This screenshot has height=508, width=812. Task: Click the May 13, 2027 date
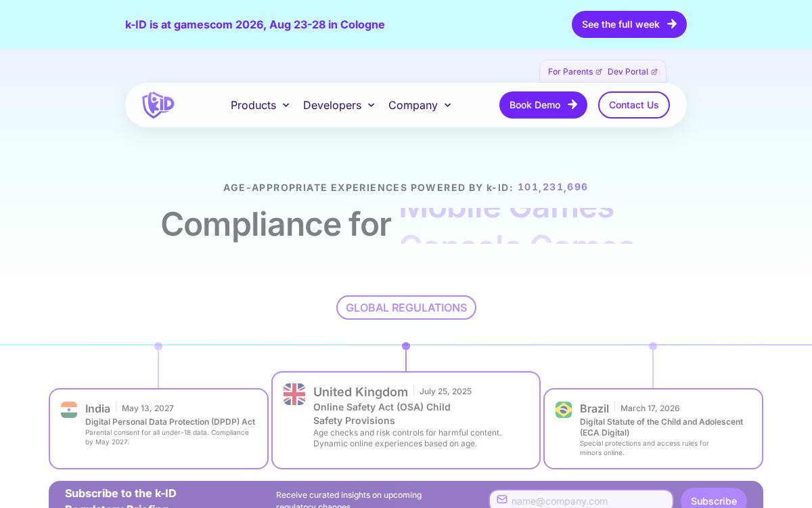[x=148, y=408]
